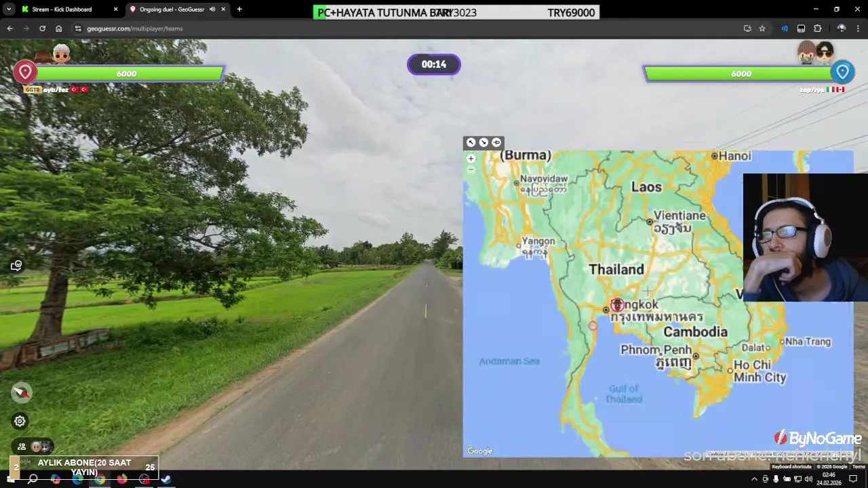Image resolution: width=868 pixels, height=488 pixels.
Task: Open the game settings gear
Action: (x=20, y=421)
